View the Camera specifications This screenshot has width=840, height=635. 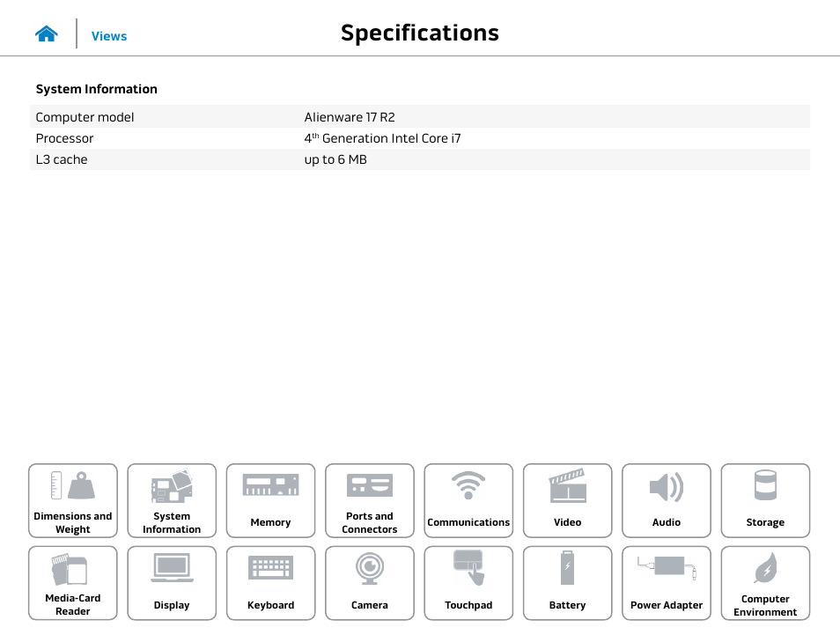pyautogui.click(x=370, y=583)
